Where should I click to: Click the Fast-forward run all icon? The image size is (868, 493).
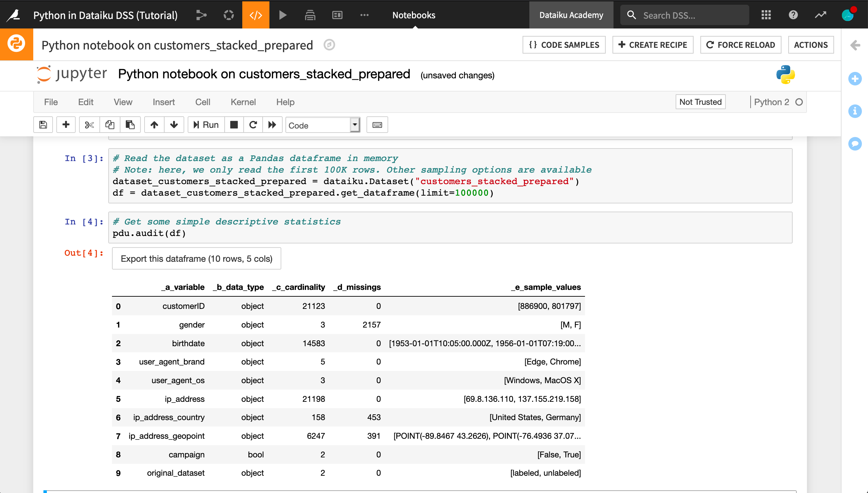pyautogui.click(x=272, y=124)
